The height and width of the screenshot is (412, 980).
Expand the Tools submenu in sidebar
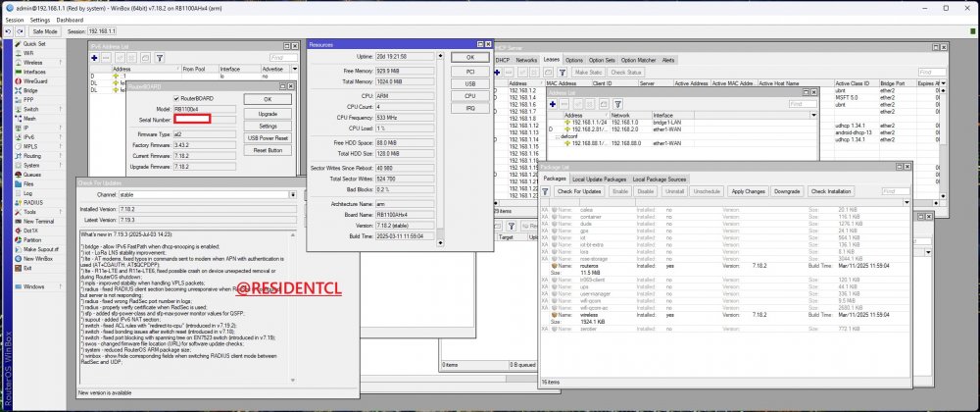61,212
